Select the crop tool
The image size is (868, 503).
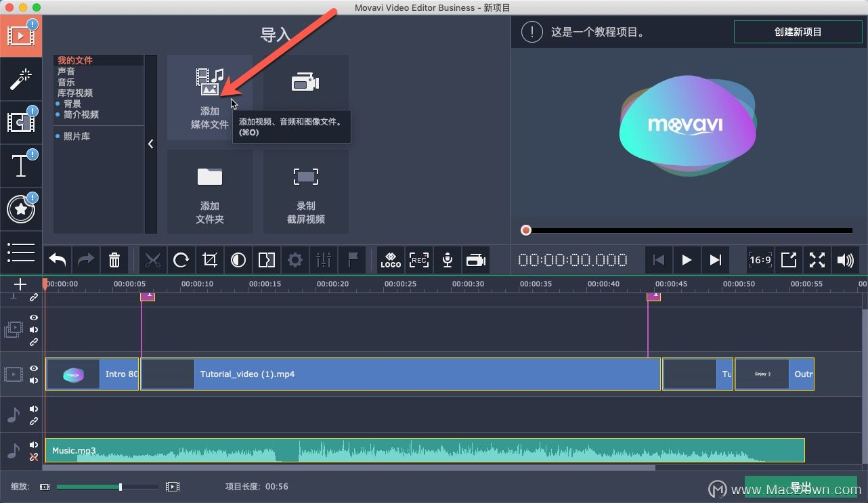click(210, 260)
